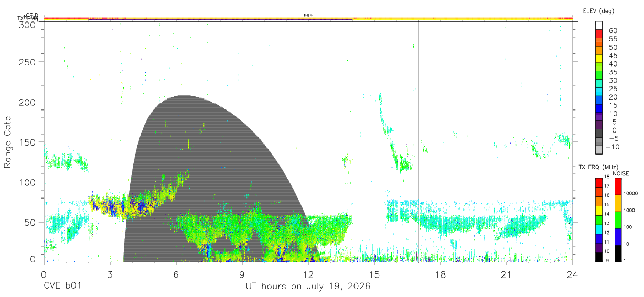Screen dimensions: 644x297
Task: Pick the green NOISE swatch between 100 and 1000
Action: [618, 219]
